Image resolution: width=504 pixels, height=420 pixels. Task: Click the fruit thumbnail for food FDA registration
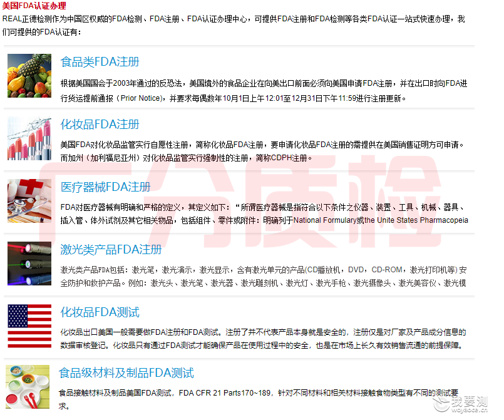click(x=29, y=76)
